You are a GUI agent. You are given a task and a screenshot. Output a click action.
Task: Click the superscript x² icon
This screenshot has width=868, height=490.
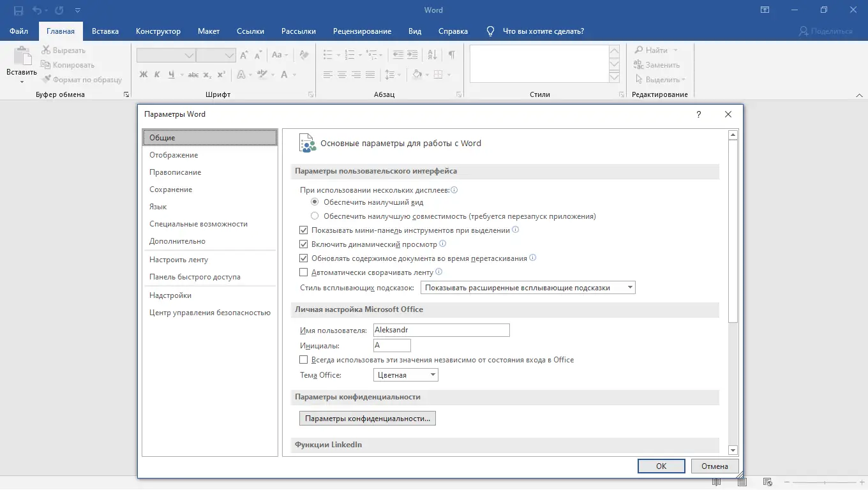tap(221, 75)
